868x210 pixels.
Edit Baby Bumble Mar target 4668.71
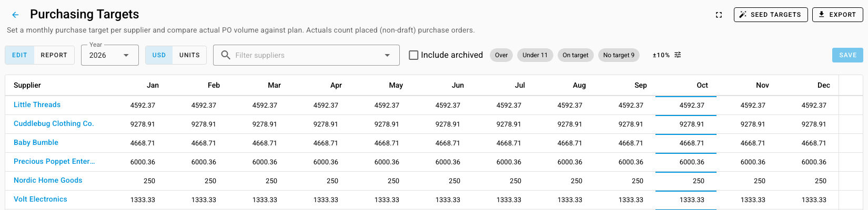pyautogui.click(x=265, y=143)
